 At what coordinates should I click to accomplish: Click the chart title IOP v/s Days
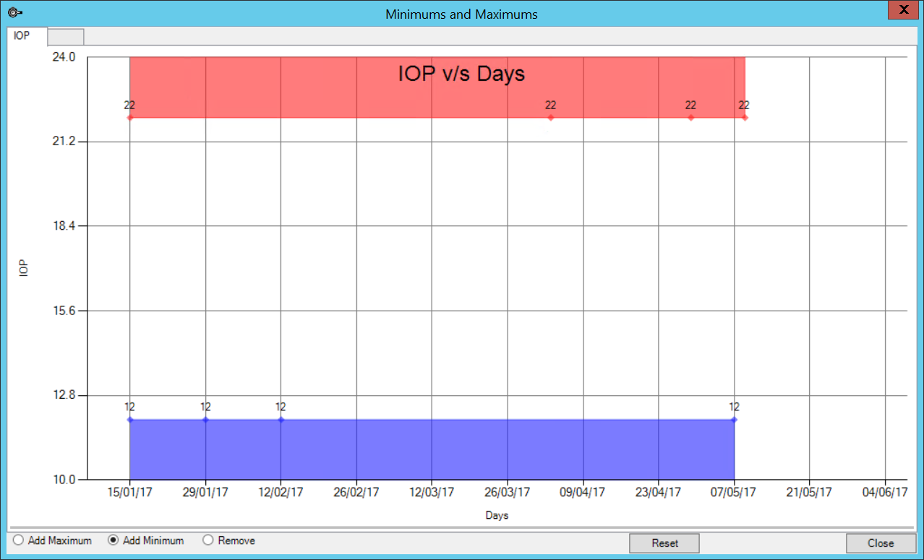point(461,74)
